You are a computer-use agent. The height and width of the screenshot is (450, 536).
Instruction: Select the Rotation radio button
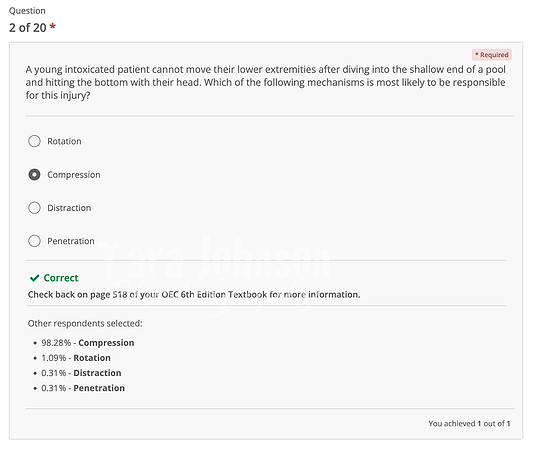click(x=34, y=141)
